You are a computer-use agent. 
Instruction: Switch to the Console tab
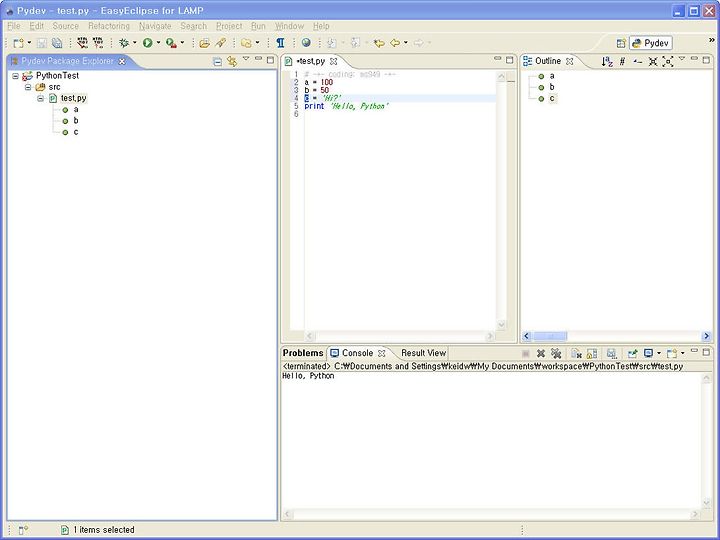357,353
